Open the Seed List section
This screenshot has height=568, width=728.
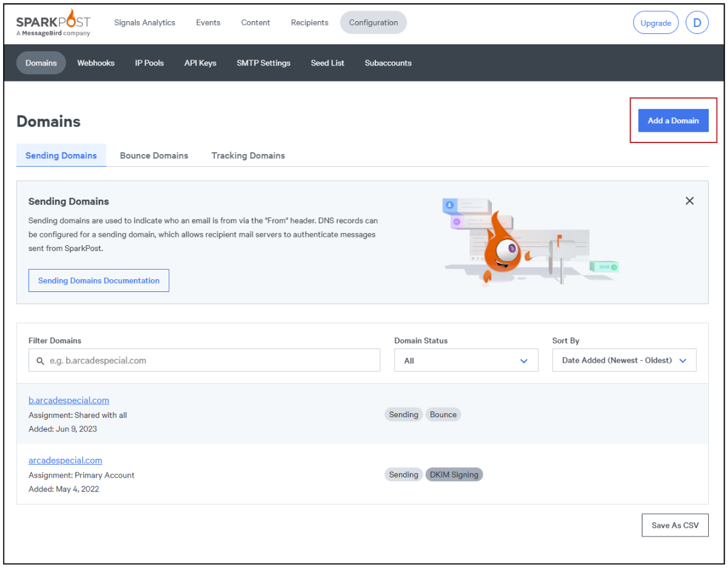pos(327,63)
